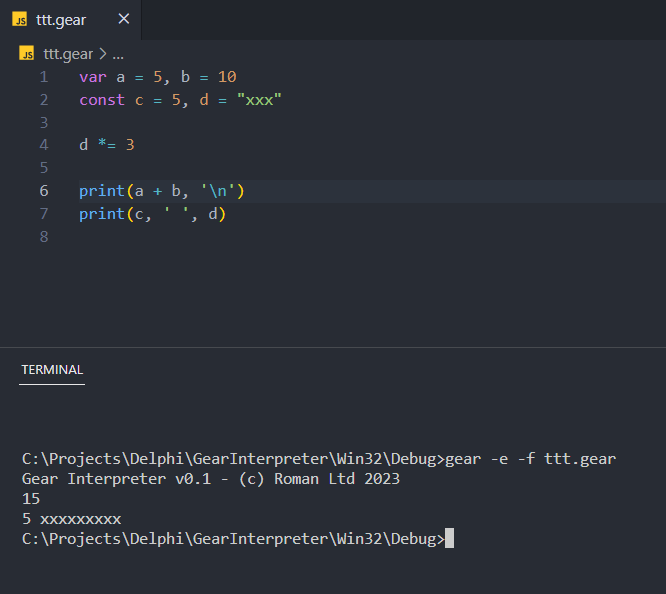
Task: Switch to the TERMINAL panel tab
Action: click(x=52, y=369)
